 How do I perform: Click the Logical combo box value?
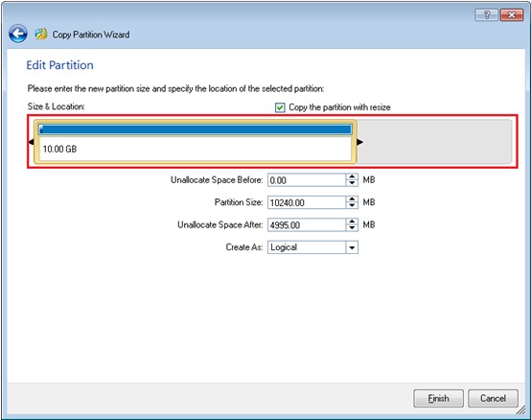click(307, 247)
